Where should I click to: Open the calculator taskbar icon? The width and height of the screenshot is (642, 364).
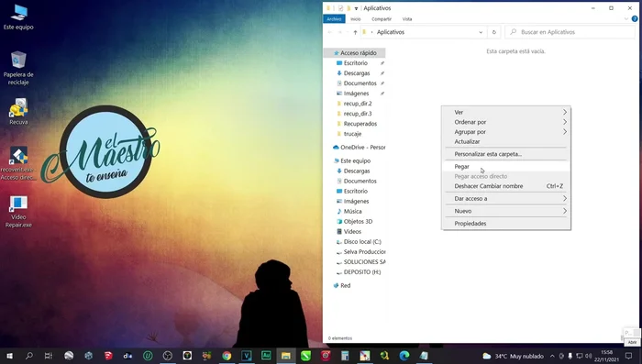tap(345, 356)
